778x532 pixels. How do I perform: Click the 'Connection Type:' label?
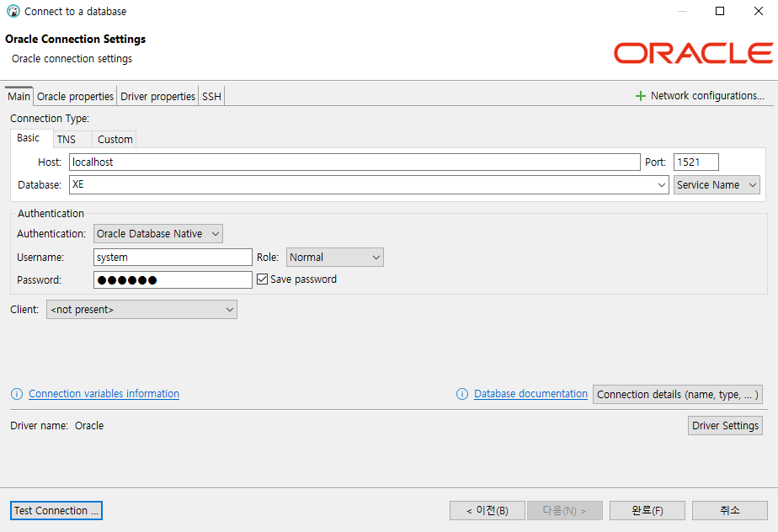click(50, 119)
